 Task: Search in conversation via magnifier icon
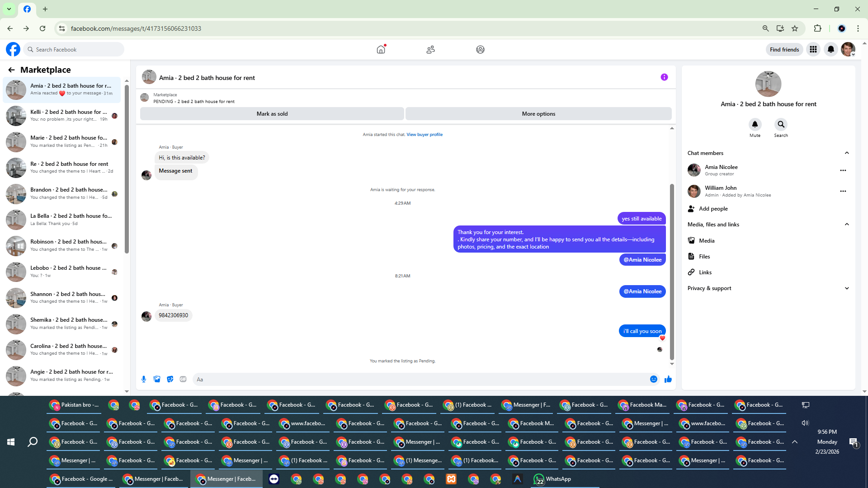tap(781, 124)
